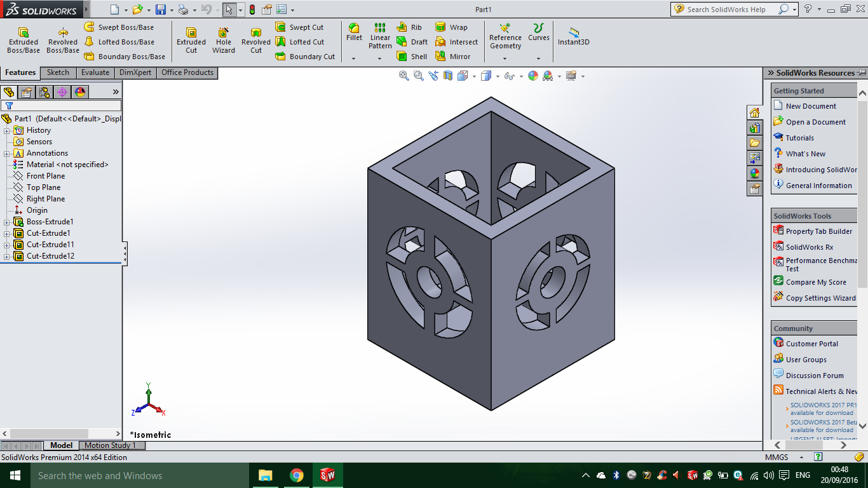868x488 pixels.
Task: Open the Curves tool
Action: (x=538, y=32)
